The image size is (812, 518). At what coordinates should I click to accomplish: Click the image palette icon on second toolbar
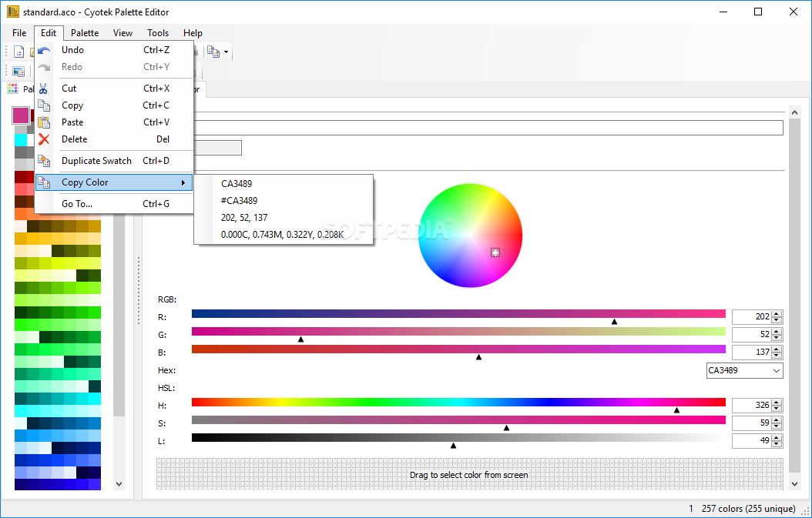pos(19,72)
